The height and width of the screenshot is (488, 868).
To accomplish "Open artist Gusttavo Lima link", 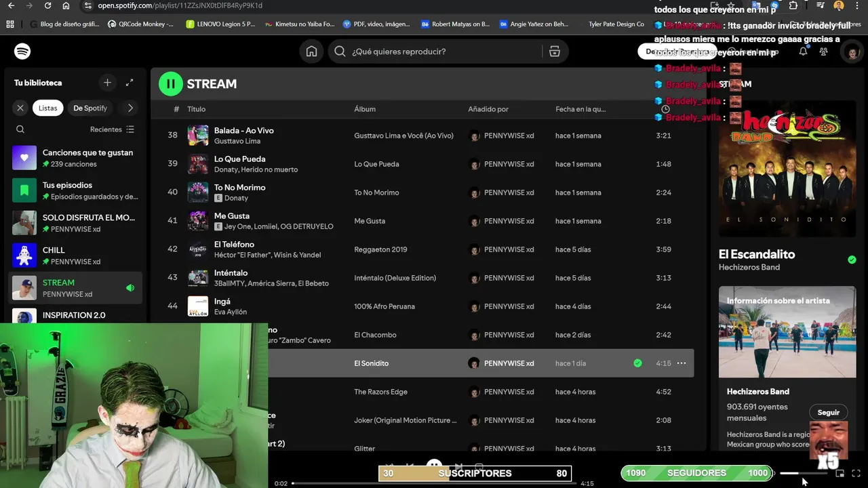I will (237, 141).
